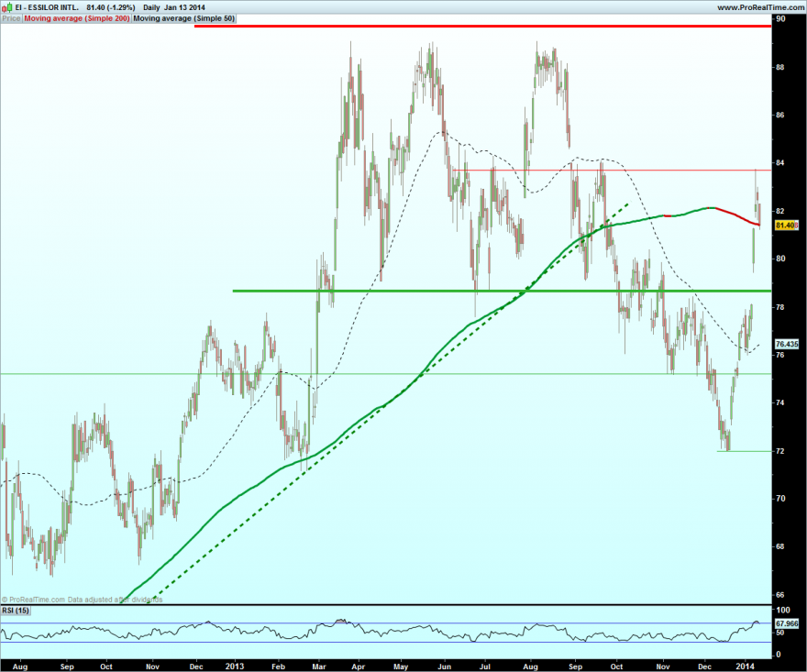The width and height of the screenshot is (807, 672).
Task: Click the yellow 81.40 current price tag
Action: coord(787,226)
